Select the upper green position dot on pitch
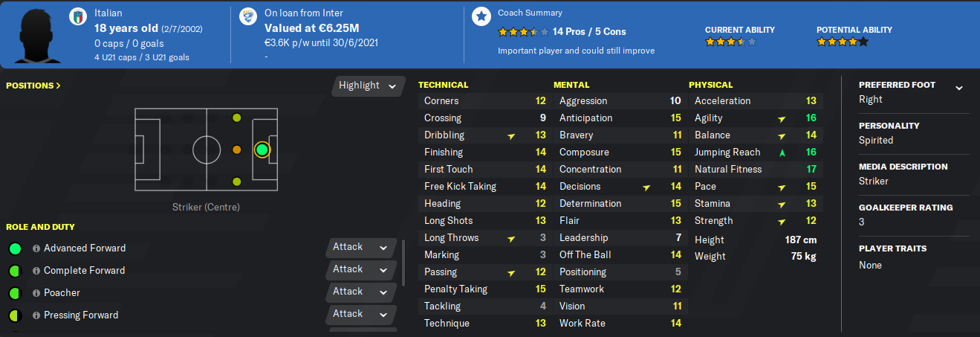Viewport: 980px width, 337px height. point(236,118)
